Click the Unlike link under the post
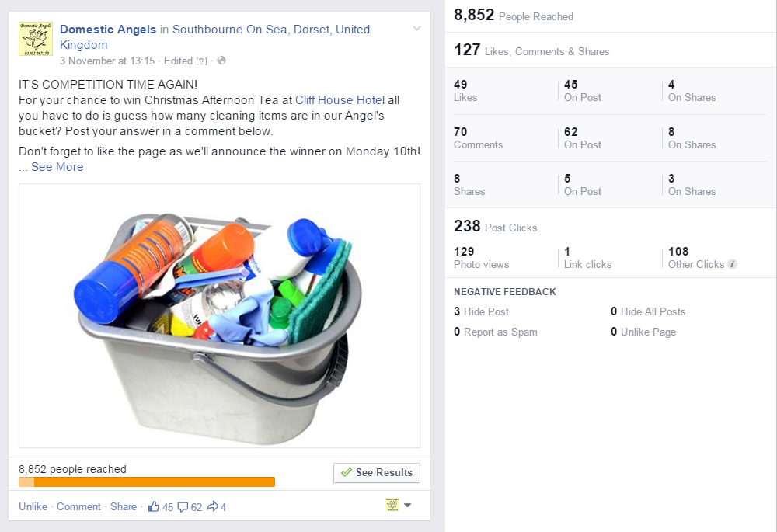This screenshot has width=777, height=532. (33, 507)
